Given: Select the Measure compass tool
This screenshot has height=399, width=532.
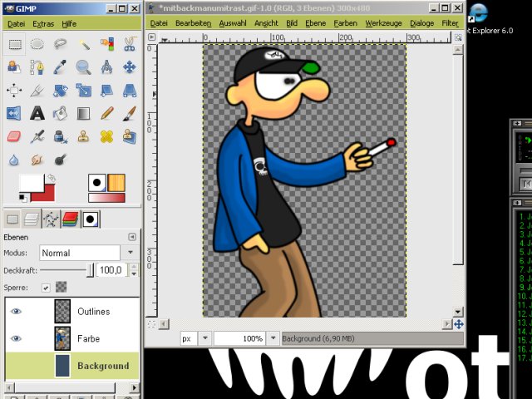Looking at the screenshot, I should (106, 67).
